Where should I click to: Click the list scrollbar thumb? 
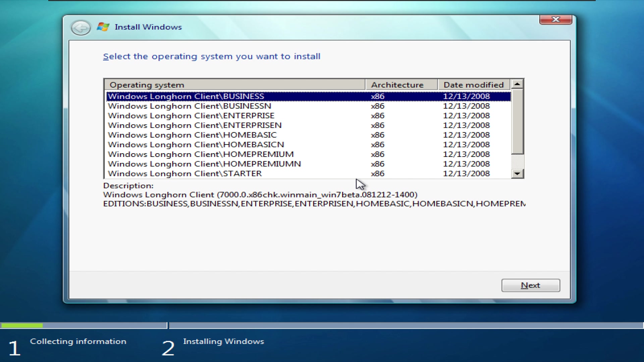click(518, 122)
